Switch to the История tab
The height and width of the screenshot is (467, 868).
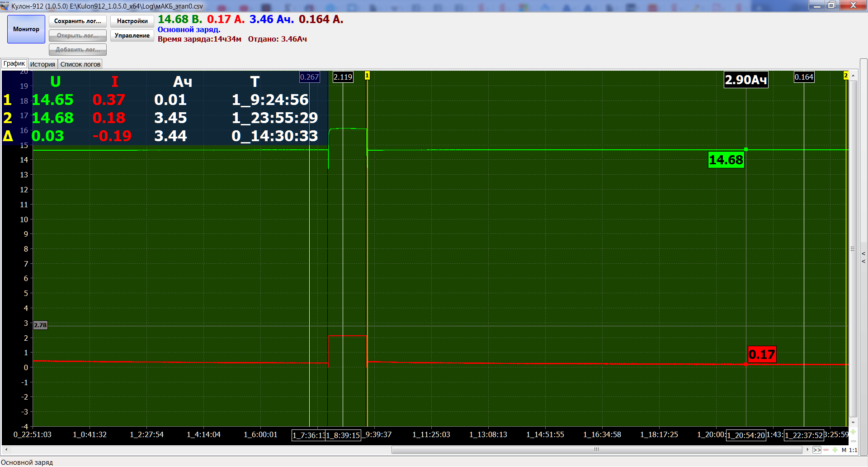42,64
